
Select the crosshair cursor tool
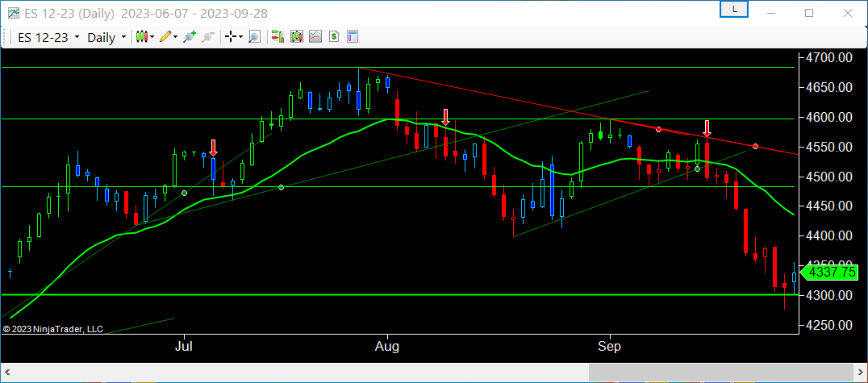pos(230,37)
